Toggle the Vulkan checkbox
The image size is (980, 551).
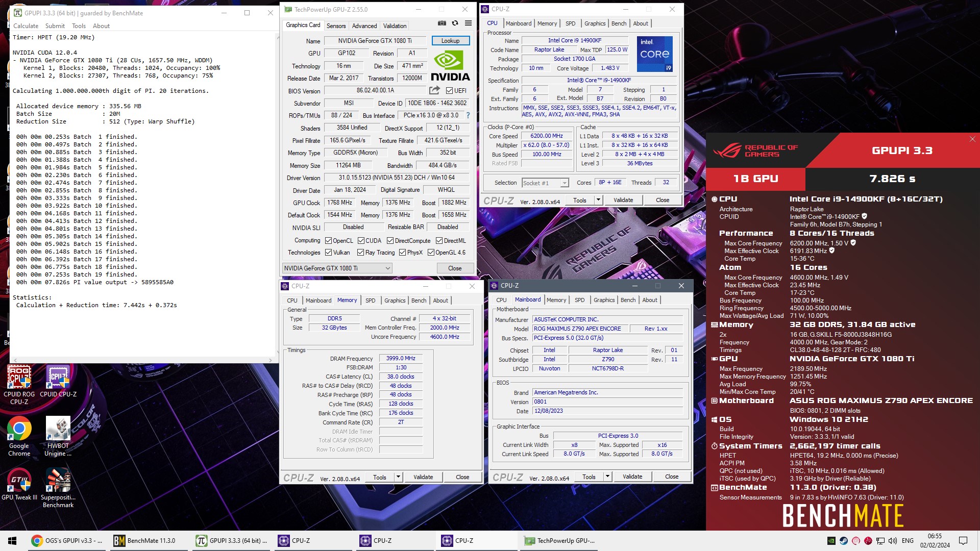click(329, 253)
